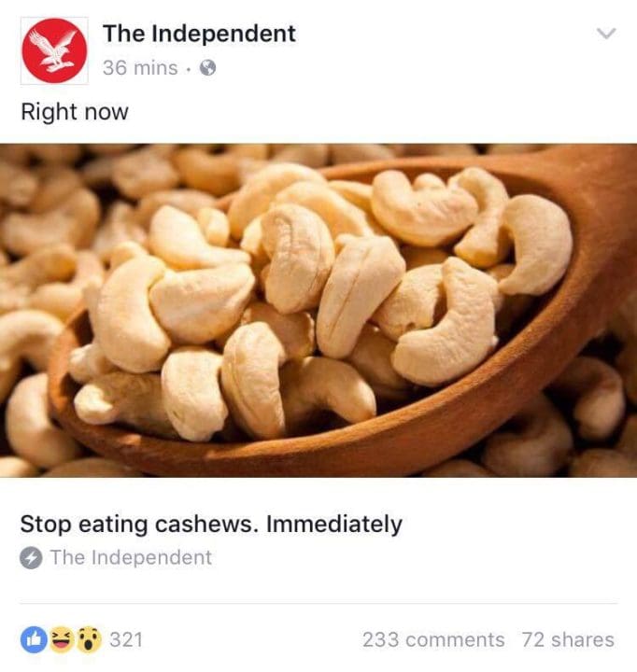This screenshot has height=672, width=637.
Task: Click blank card area right of the headline
Action: click(x=515, y=525)
